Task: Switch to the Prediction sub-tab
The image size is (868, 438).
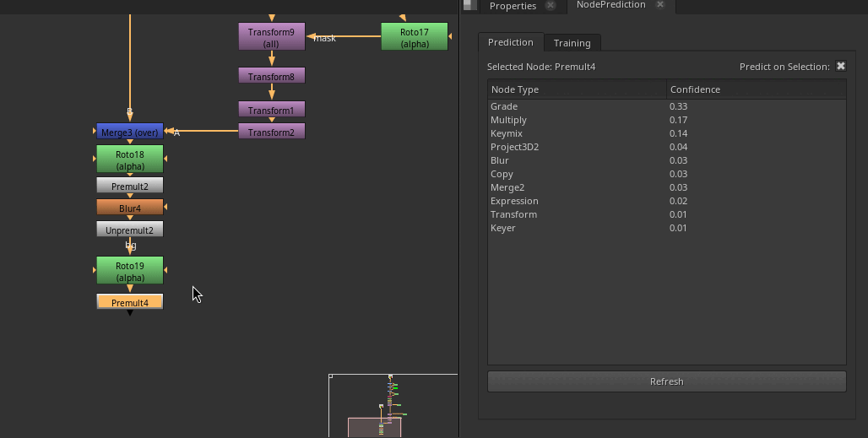Action: (x=510, y=42)
